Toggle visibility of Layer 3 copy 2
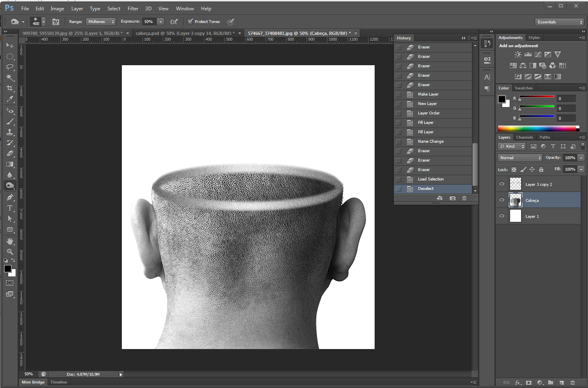Viewport: 588px width, 388px height. pos(501,184)
